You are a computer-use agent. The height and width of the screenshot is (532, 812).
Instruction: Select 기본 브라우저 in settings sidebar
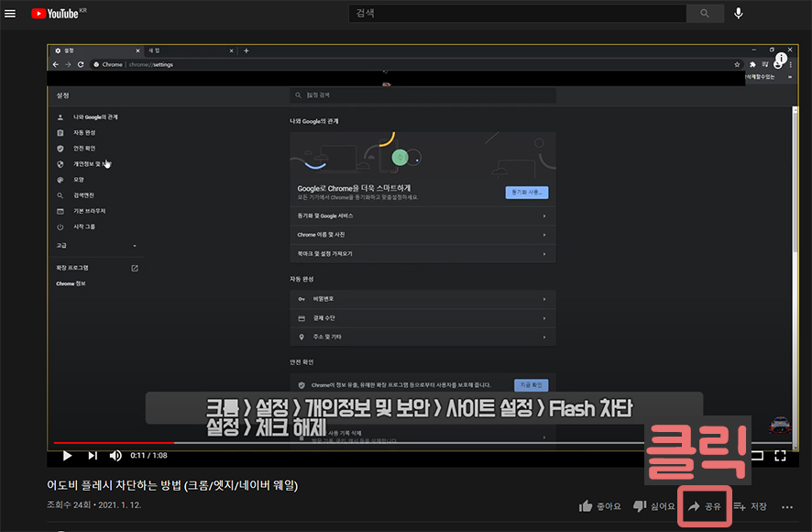click(90, 211)
